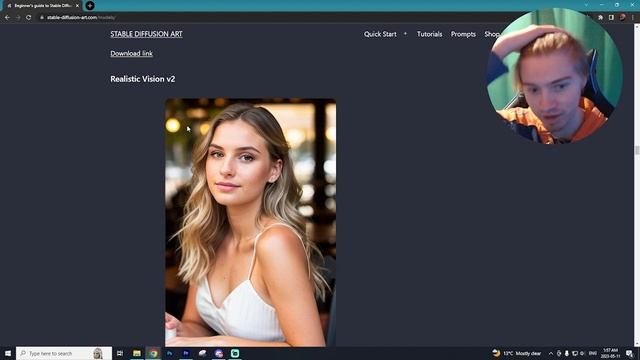
Task: Open the taskbar clock and date
Action: [x=610, y=353]
